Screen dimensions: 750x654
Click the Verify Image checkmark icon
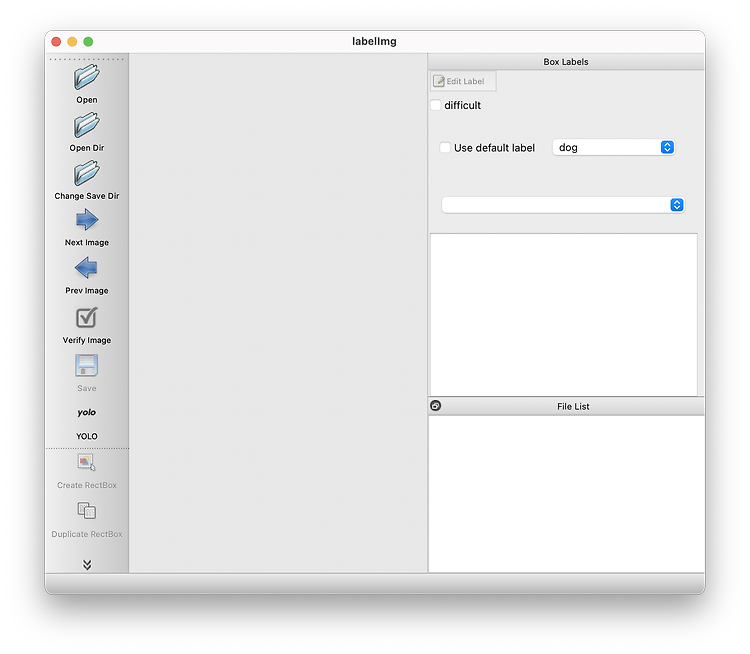87,318
